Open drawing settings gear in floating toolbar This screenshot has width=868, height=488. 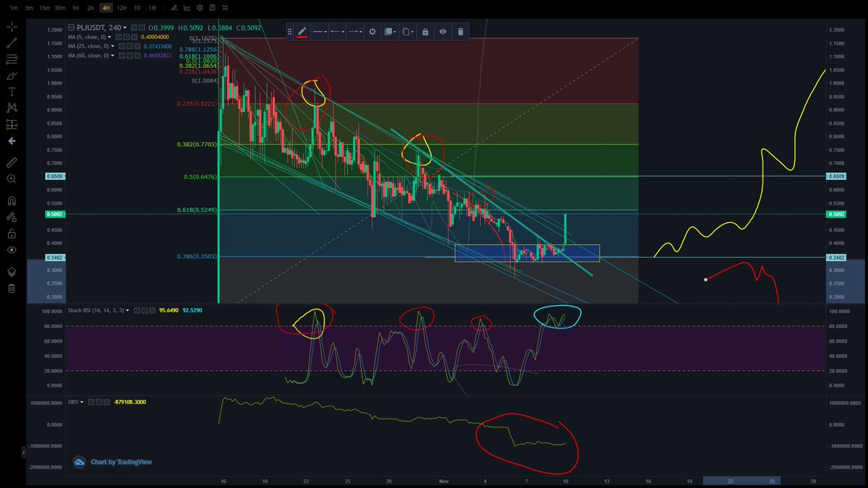tap(373, 32)
